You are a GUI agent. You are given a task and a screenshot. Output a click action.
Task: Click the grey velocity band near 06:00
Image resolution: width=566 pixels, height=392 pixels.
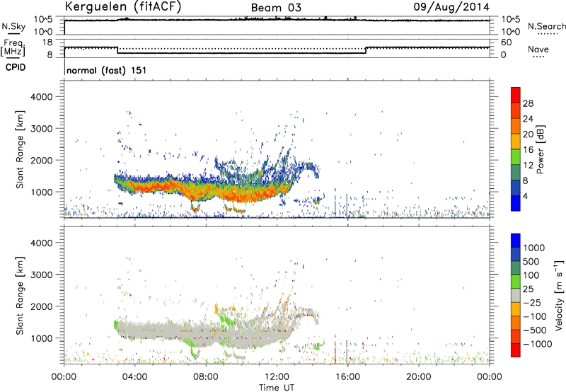(170, 330)
